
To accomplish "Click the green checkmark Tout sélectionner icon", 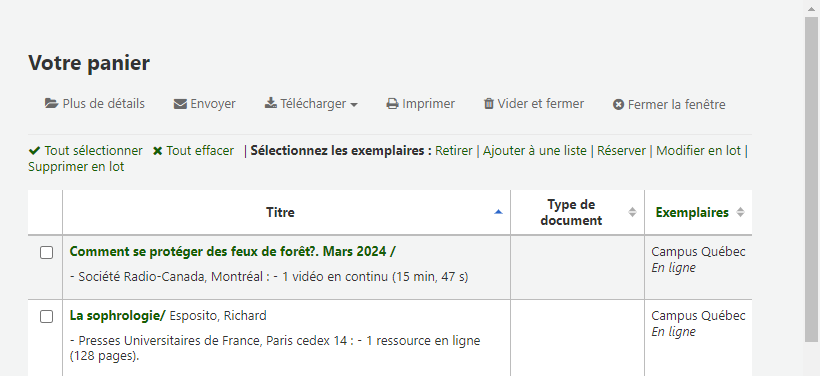I will tap(35, 151).
